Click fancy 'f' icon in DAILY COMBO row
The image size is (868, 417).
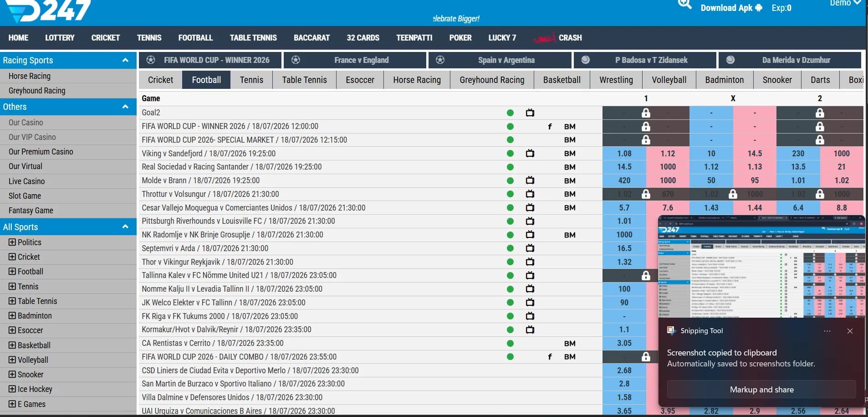pyautogui.click(x=550, y=357)
